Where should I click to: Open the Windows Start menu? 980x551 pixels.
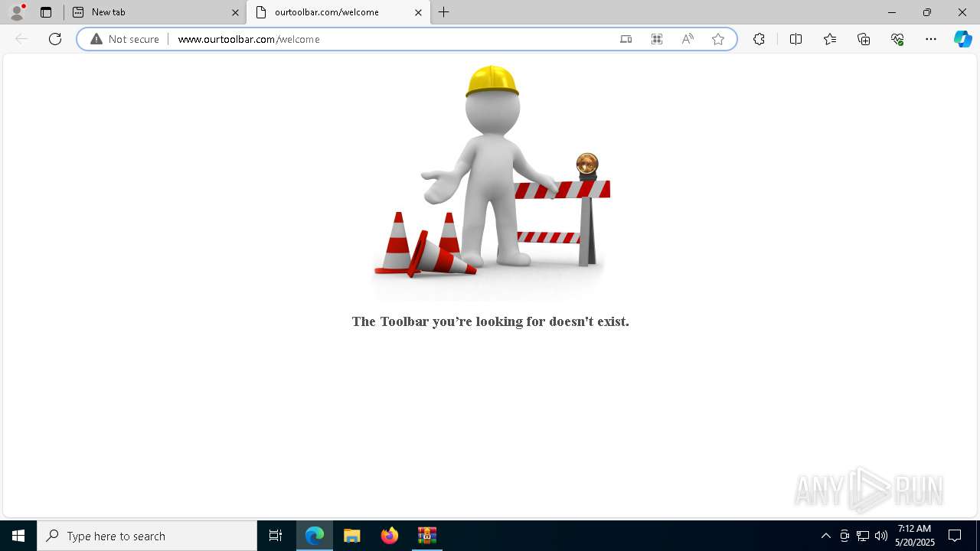[18, 536]
